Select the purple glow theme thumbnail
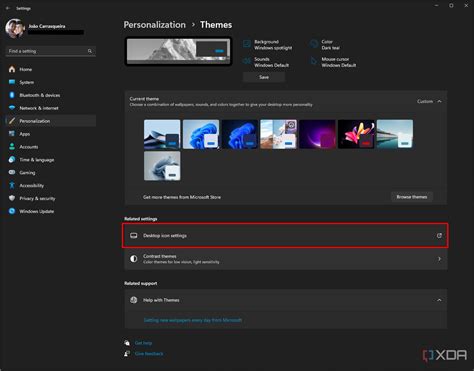This screenshot has width=474, height=371. 317,134
